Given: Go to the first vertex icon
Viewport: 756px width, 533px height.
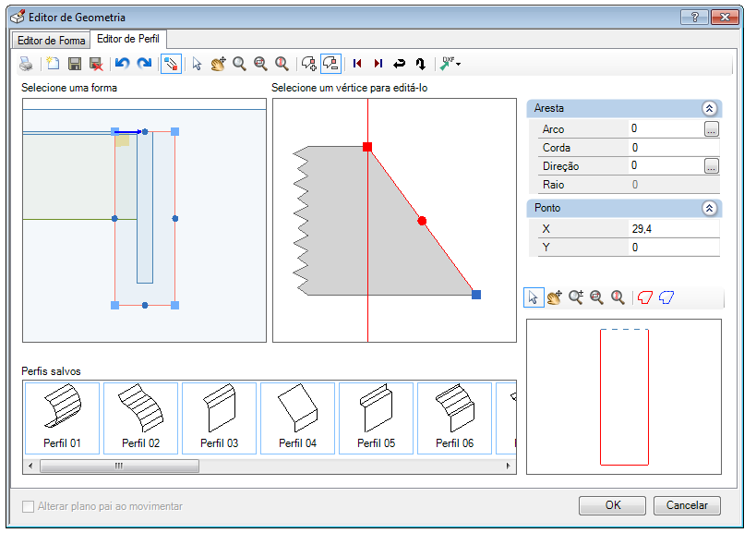Looking at the screenshot, I should coord(357,64).
